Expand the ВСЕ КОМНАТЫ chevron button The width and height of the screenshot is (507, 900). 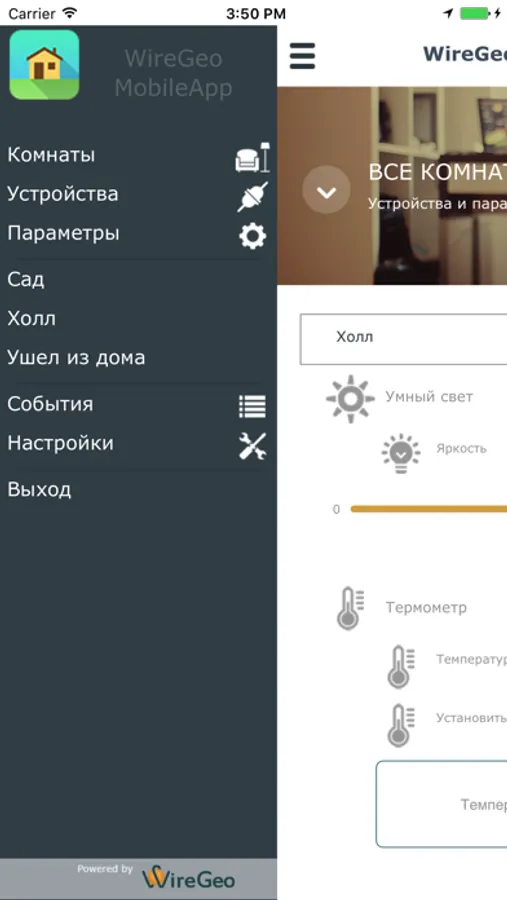coord(326,190)
